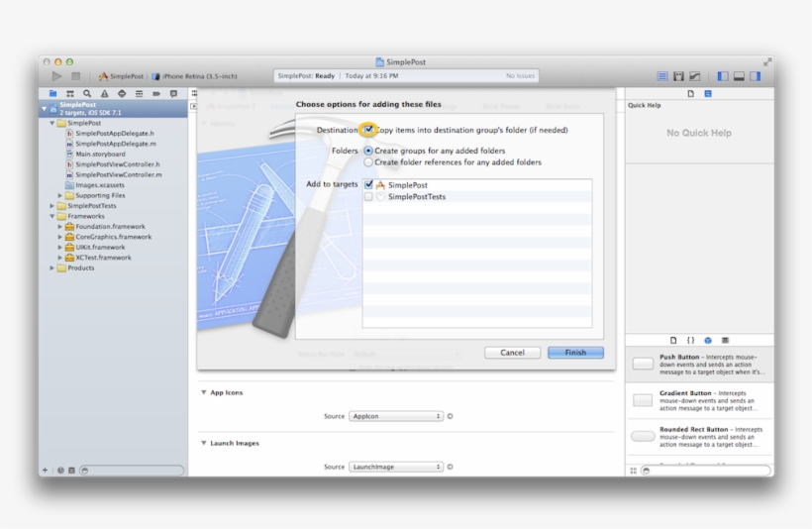This screenshot has height=529, width=812.
Task: Select Images.xcassets in navigator
Action: pos(100,185)
